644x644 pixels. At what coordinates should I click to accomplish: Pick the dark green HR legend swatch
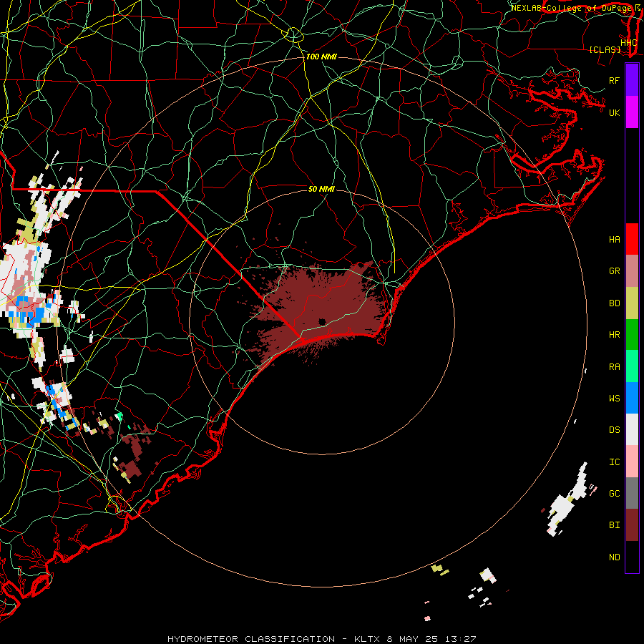coord(632,335)
